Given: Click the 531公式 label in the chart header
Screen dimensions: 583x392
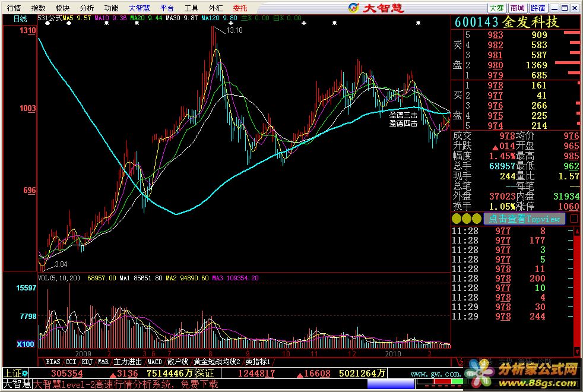Looking at the screenshot, I should tap(50, 18).
